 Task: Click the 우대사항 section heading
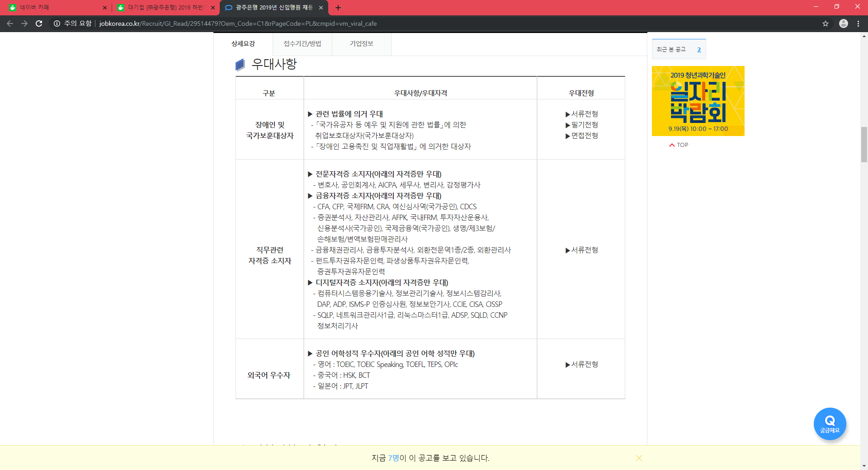(274, 64)
